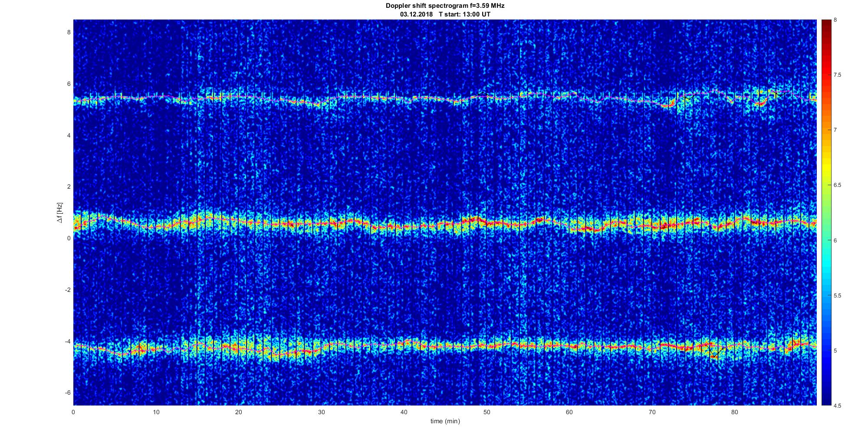The height and width of the screenshot is (435, 868).
Task: Click the x-axis tick label '80'
Action: tap(734, 412)
